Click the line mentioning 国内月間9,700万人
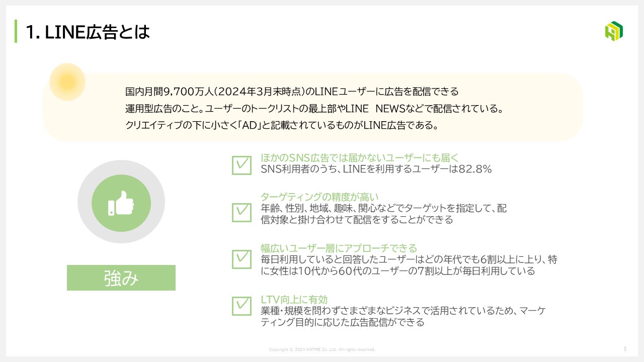The image size is (644, 362). pos(292,92)
